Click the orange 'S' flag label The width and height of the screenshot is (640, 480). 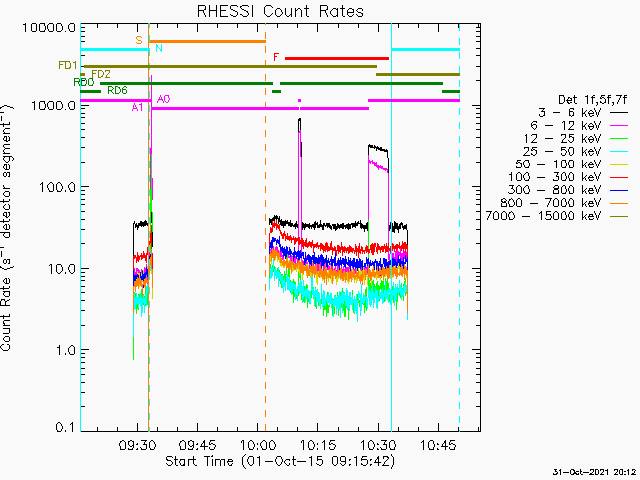[139, 40]
